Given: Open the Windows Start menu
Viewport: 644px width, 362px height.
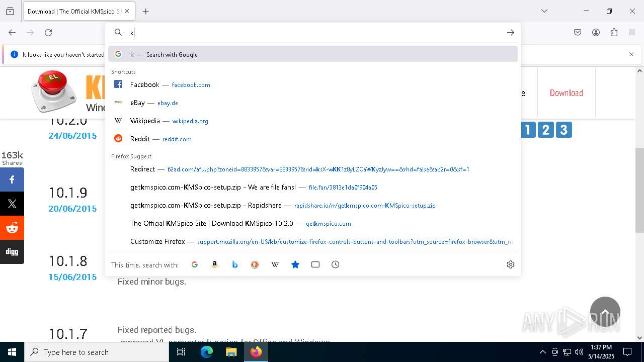Looking at the screenshot, I should (12, 352).
